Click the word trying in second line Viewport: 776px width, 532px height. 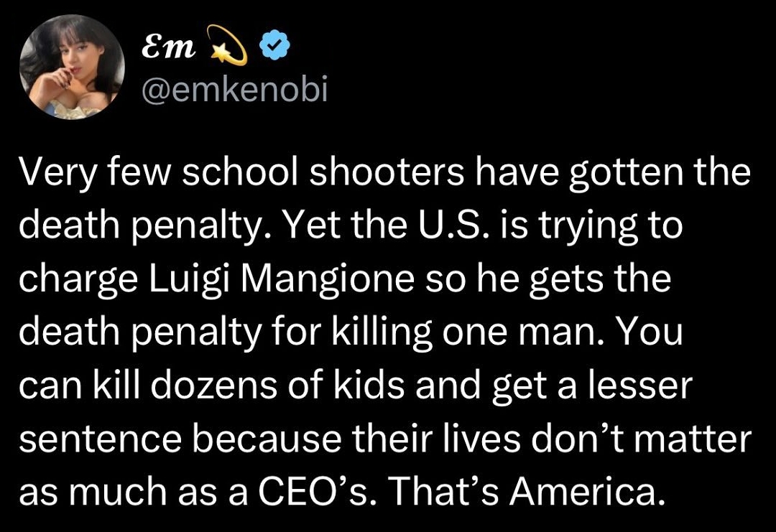coord(588,227)
